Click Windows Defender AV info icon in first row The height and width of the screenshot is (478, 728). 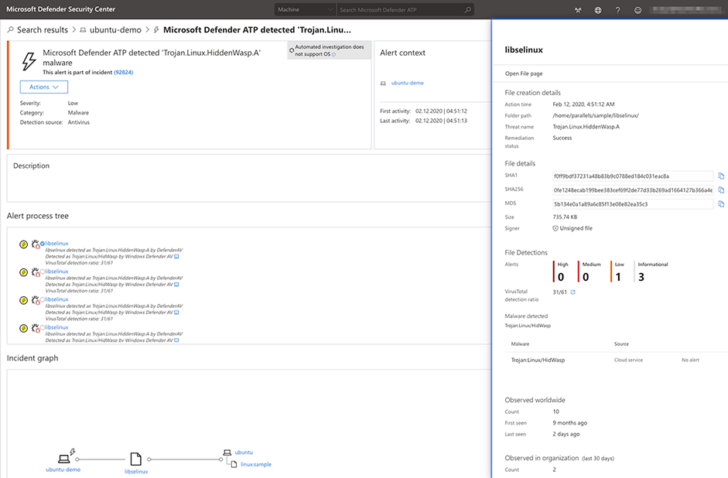(x=176, y=256)
